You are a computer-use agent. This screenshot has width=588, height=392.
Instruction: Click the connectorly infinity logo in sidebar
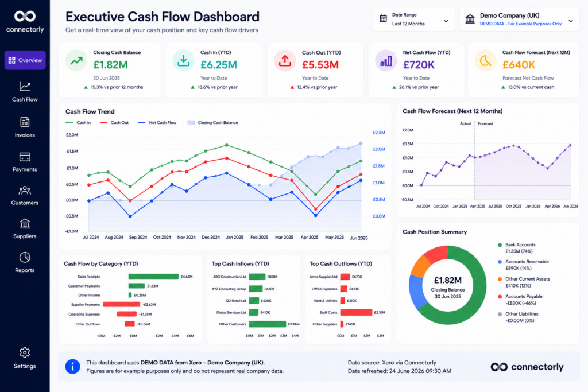click(x=25, y=16)
